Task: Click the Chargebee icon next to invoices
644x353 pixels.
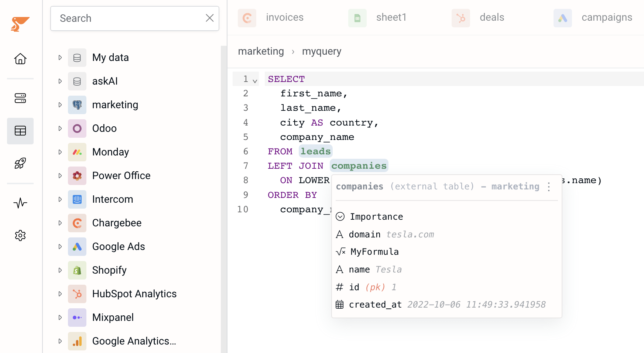Action: click(247, 18)
